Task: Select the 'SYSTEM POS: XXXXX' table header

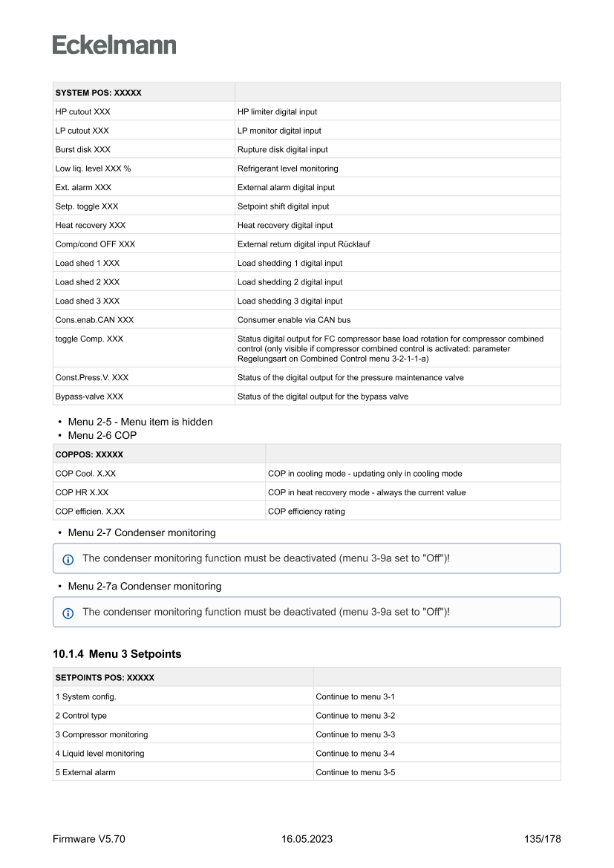Action: 98,93
